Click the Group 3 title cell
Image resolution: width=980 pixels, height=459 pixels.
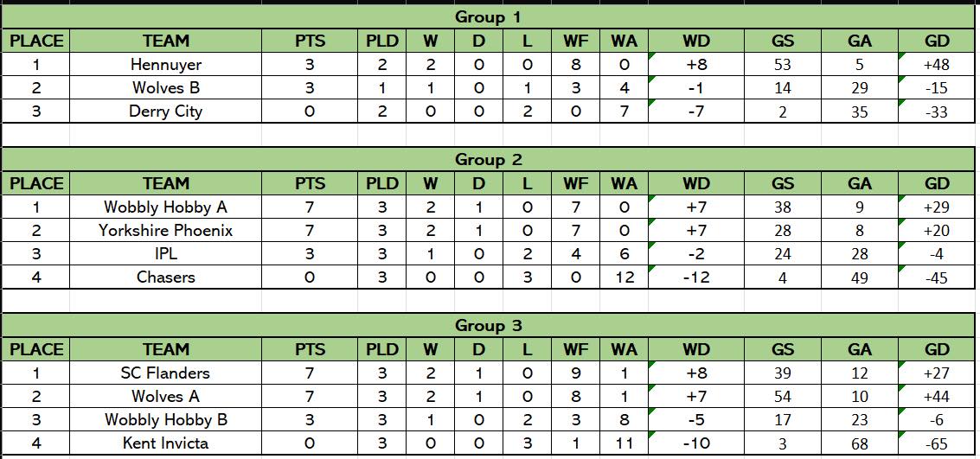click(488, 326)
